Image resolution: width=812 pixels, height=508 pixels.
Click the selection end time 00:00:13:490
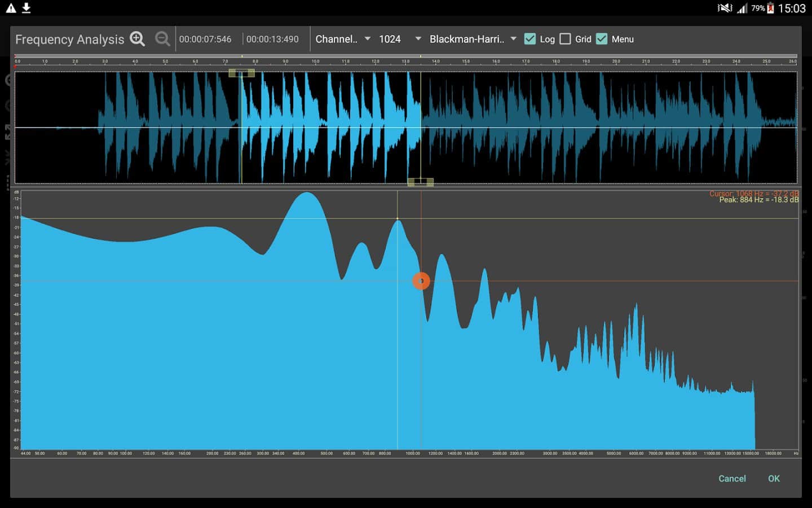point(272,39)
